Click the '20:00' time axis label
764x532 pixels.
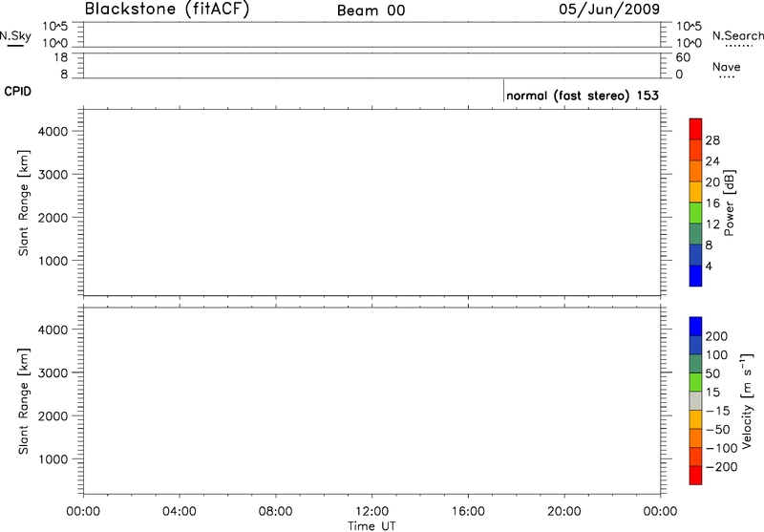564,512
